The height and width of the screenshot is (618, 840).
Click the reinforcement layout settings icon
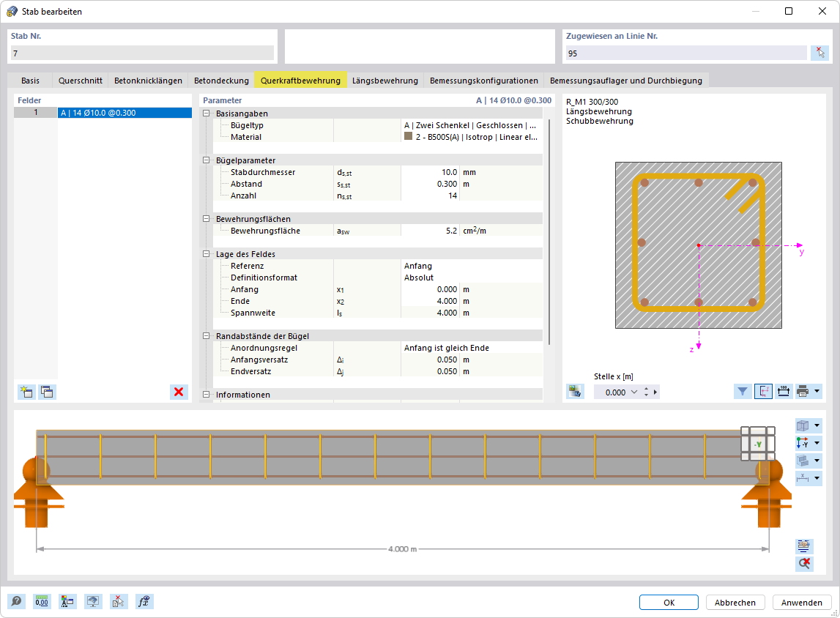[x=804, y=546]
